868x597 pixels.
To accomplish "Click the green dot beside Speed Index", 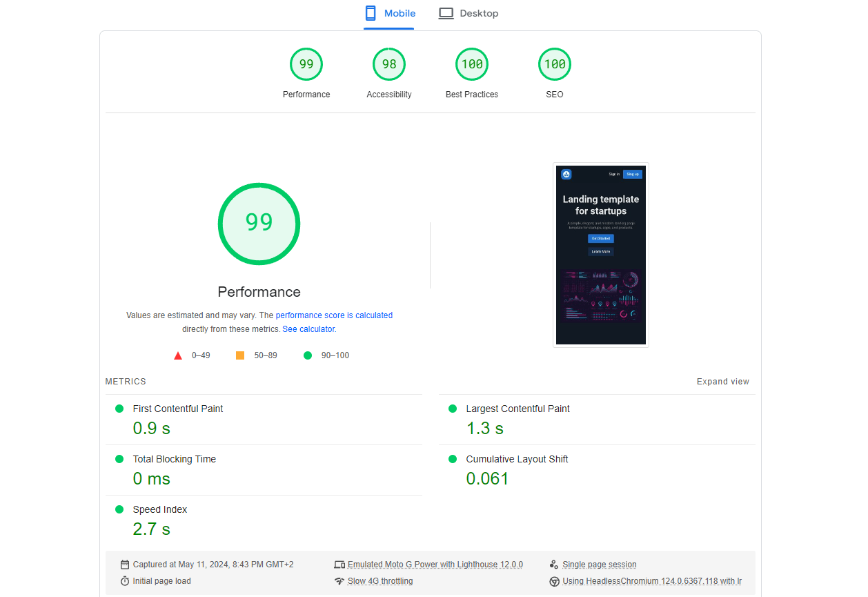I will 119,509.
